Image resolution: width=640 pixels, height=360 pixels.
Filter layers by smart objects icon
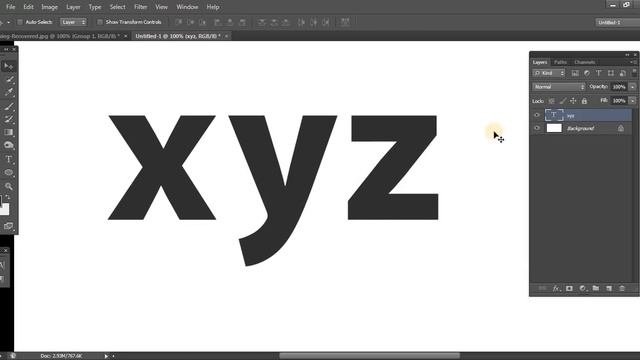pos(622,73)
